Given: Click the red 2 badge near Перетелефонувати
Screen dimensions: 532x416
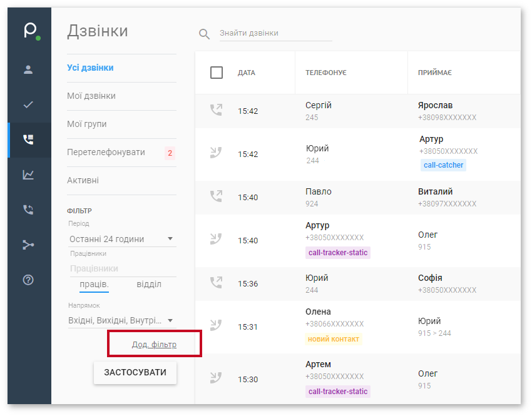Looking at the screenshot, I should point(170,153).
